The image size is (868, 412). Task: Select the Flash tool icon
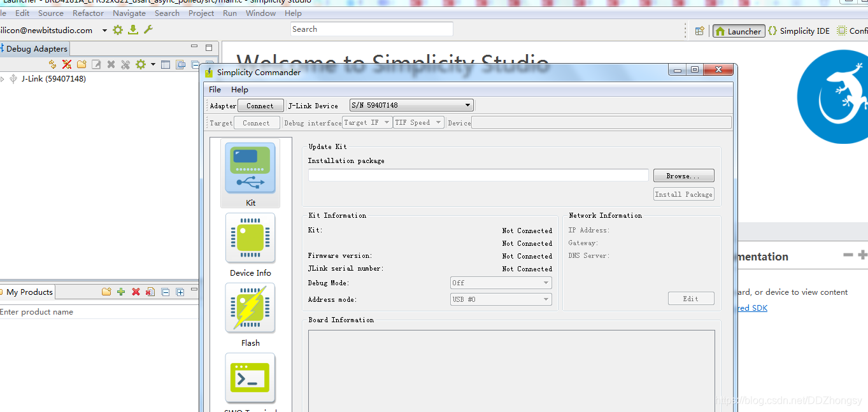[x=250, y=308]
